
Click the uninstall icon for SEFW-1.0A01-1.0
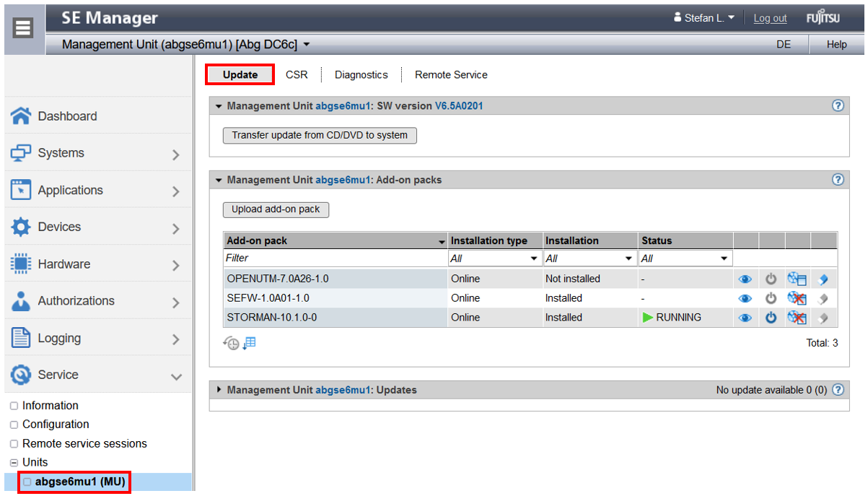797,298
